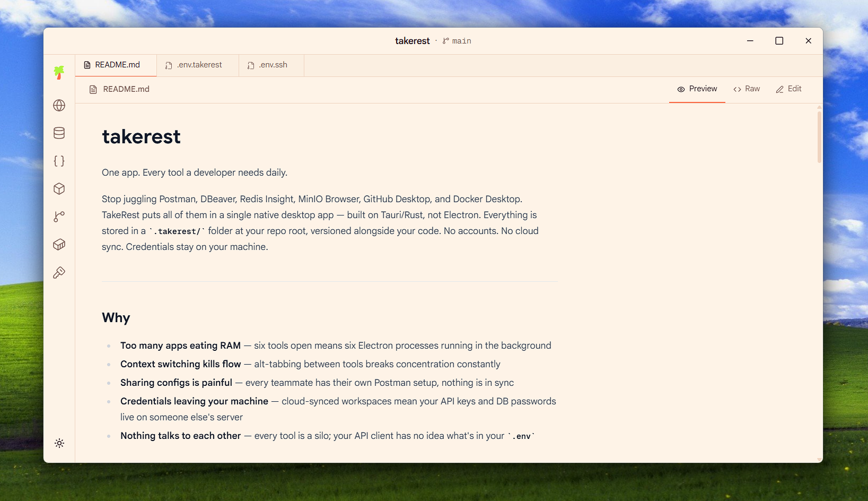868x501 pixels.
Task: Click 'One app. Every tool' tagline
Action: pos(195,172)
